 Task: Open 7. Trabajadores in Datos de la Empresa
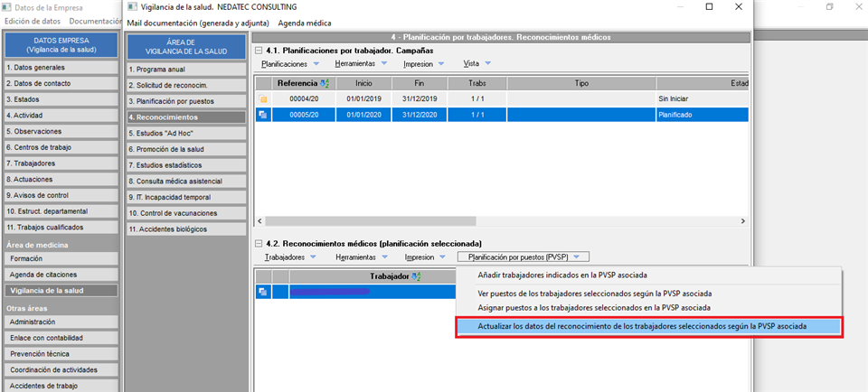click(61, 163)
